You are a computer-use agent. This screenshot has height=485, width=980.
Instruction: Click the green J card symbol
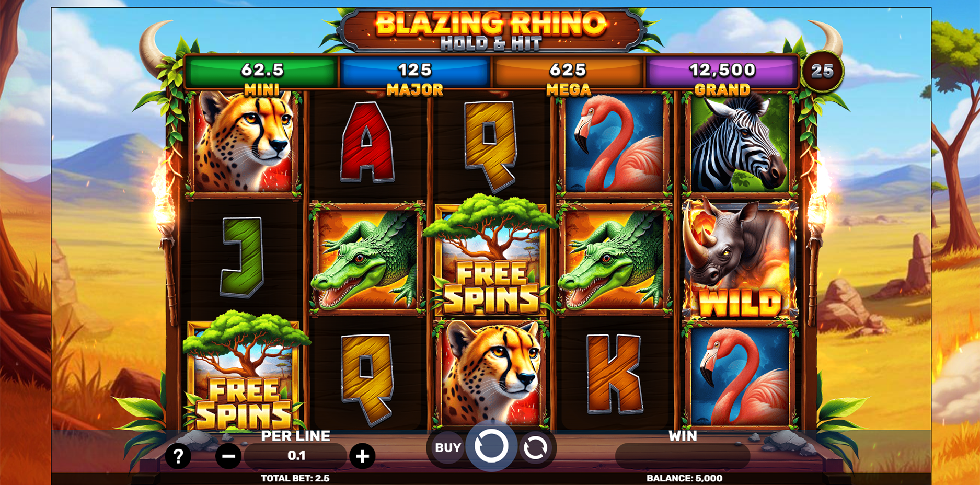point(243,257)
